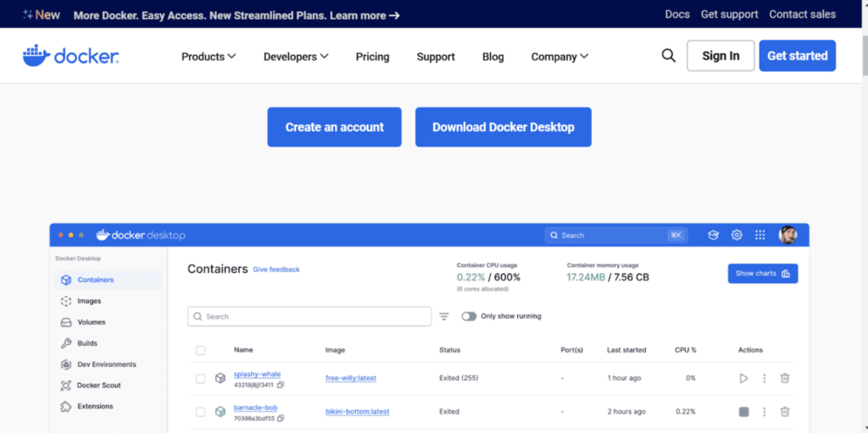Click the Sign In button
The height and width of the screenshot is (433, 868).
click(721, 55)
